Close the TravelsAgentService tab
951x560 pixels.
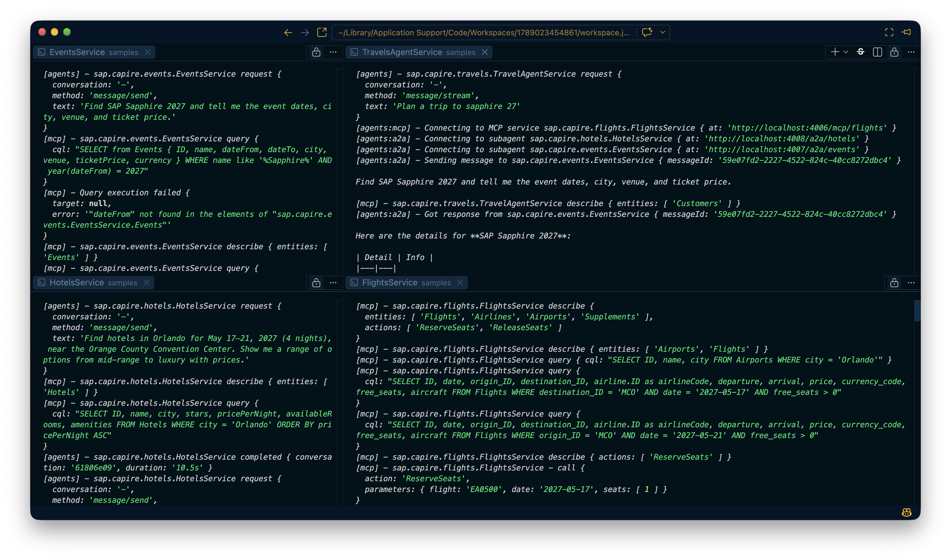coord(485,52)
